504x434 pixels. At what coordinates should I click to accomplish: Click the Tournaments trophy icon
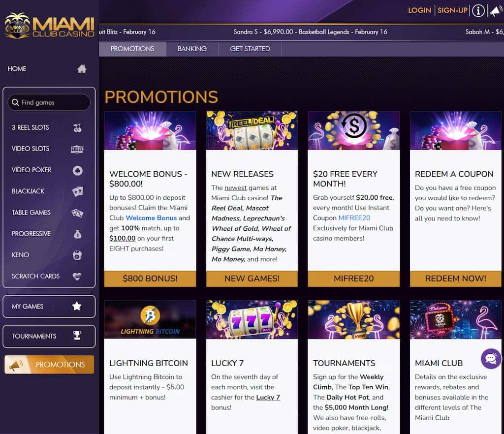tap(77, 336)
